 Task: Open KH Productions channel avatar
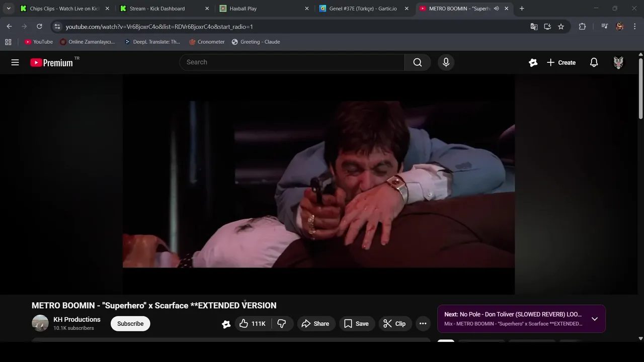pos(40,323)
